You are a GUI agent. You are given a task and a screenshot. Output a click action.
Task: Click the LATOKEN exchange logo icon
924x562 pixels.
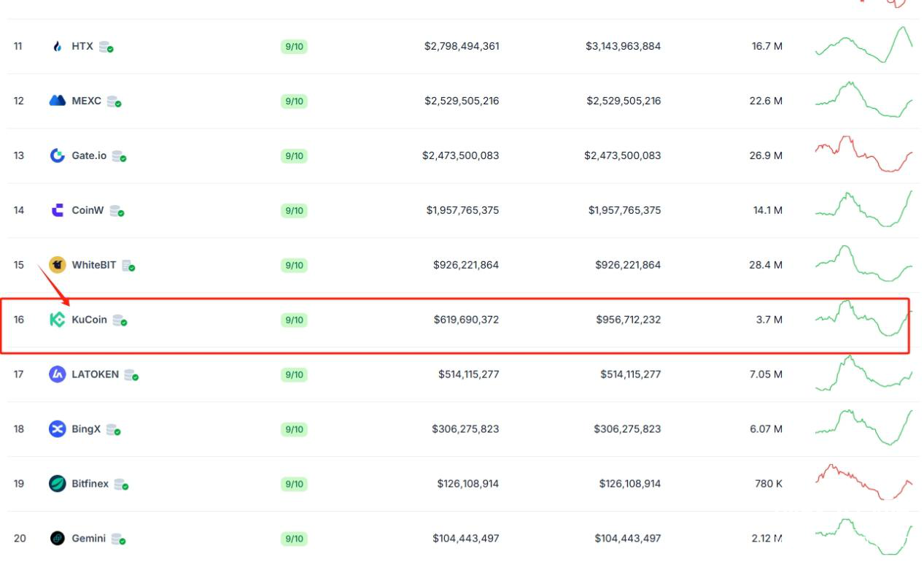click(58, 374)
